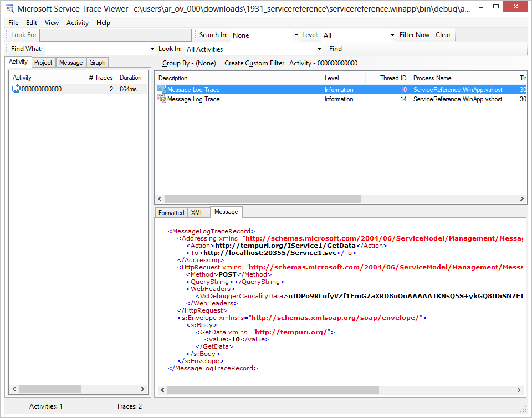
Task: Expand the Level filter dropdown
Action: pyautogui.click(x=392, y=35)
